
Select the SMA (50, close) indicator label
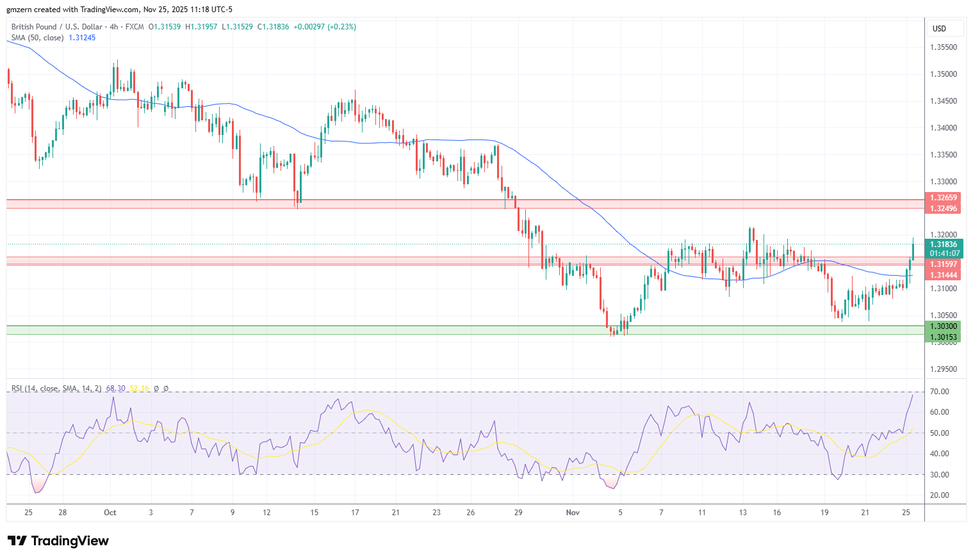(37, 38)
